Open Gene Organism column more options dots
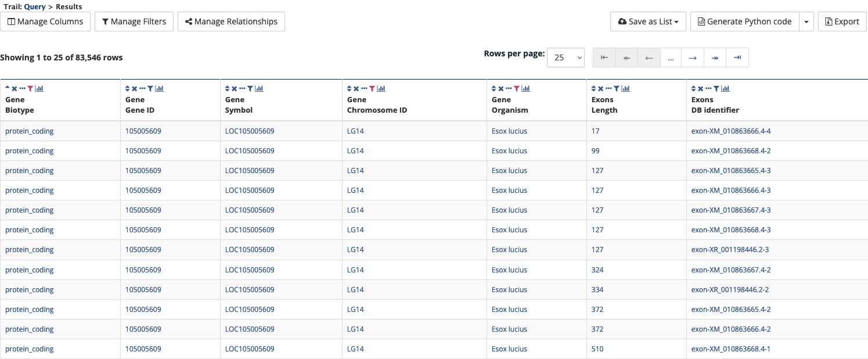Screen dimensions: 868x359 [x=509, y=88]
